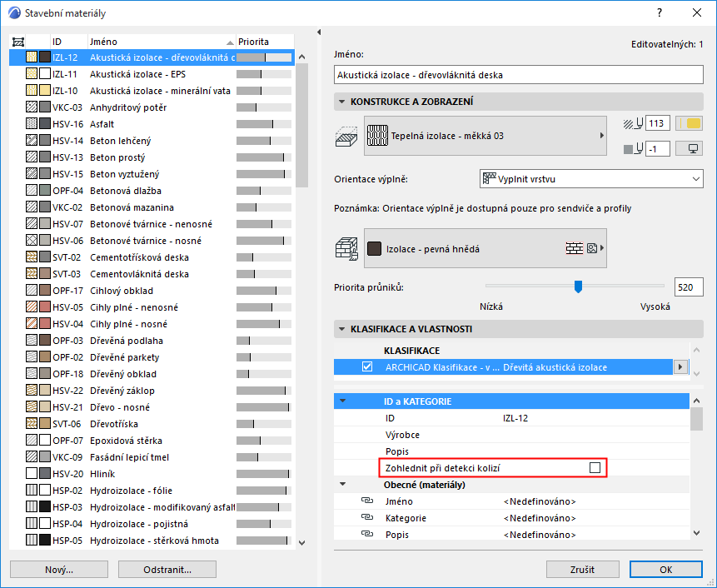The image size is (717, 588).
Task: Collapse the ID a KATEGORIE group
Action: click(345, 401)
